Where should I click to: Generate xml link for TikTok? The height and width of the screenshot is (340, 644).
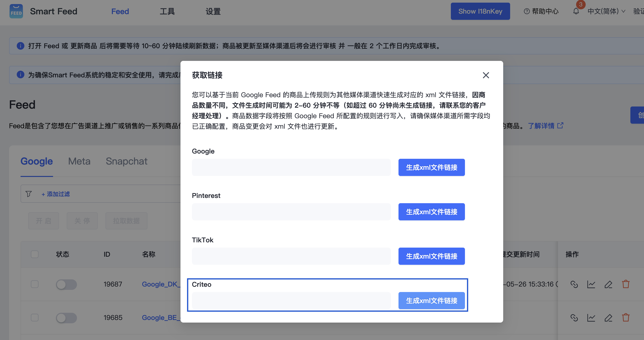[x=431, y=256]
